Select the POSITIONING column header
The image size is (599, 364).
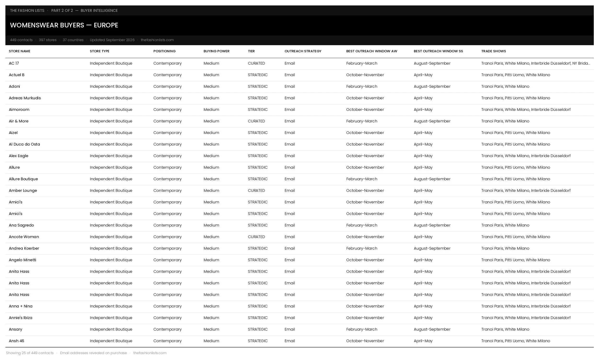pos(164,51)
